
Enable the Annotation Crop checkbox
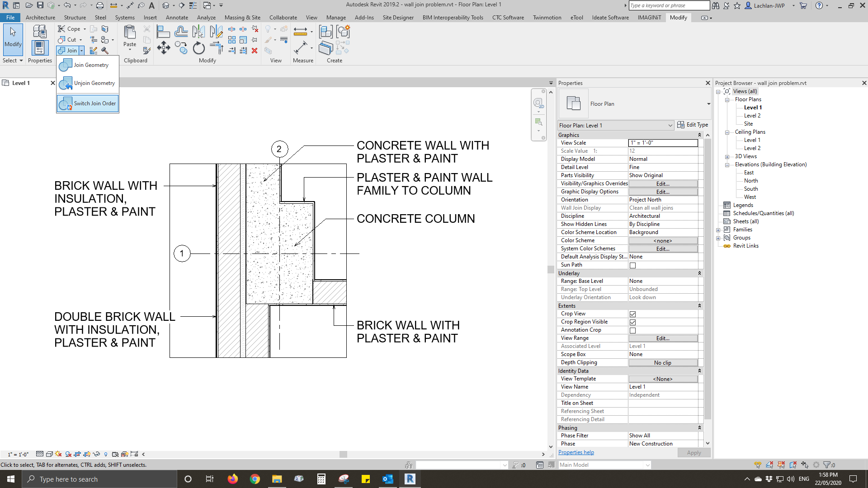[632, 330]
